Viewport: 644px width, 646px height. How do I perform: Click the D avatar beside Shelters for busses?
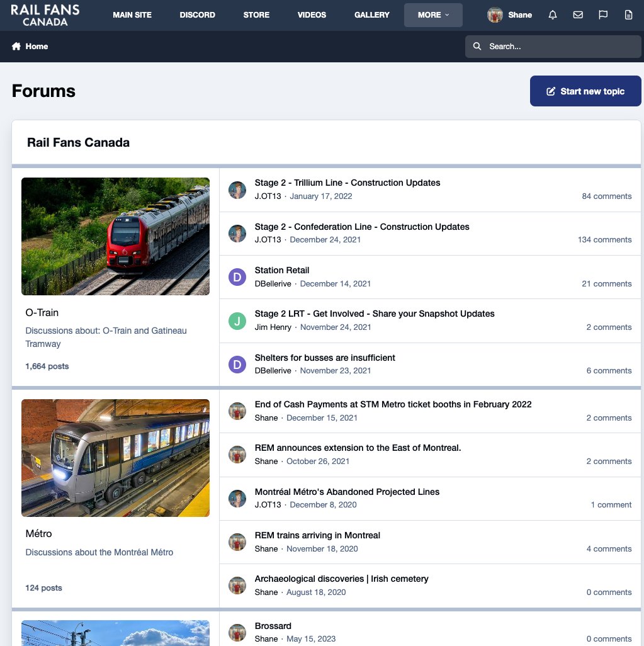[x=237, y=365]
